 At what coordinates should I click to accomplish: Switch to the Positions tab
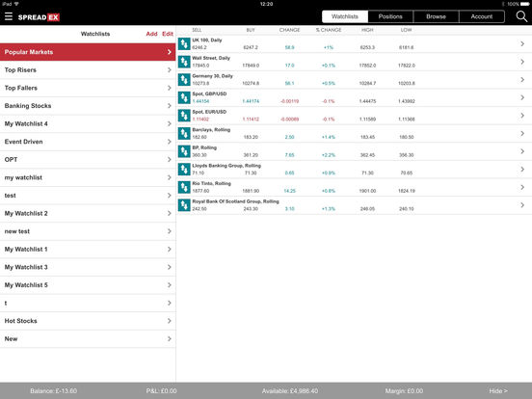click(390, 16)
